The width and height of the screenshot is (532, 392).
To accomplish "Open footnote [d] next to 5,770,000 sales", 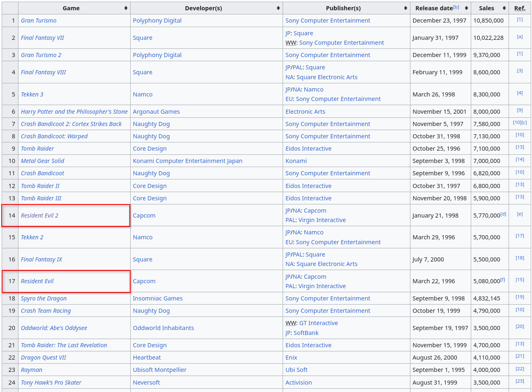I will click(x=503, y=214).
